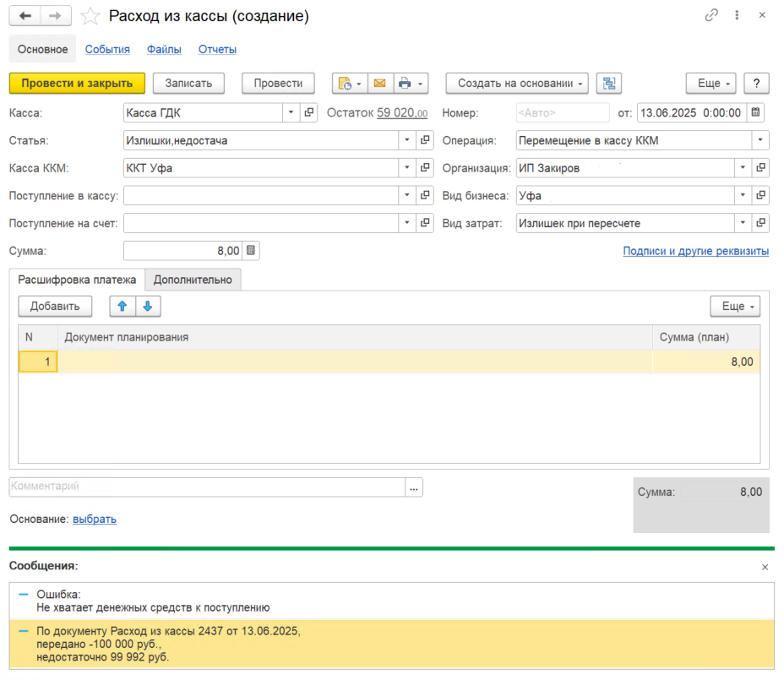Click into the Комментарий field
784x680 pixels.
207,487
